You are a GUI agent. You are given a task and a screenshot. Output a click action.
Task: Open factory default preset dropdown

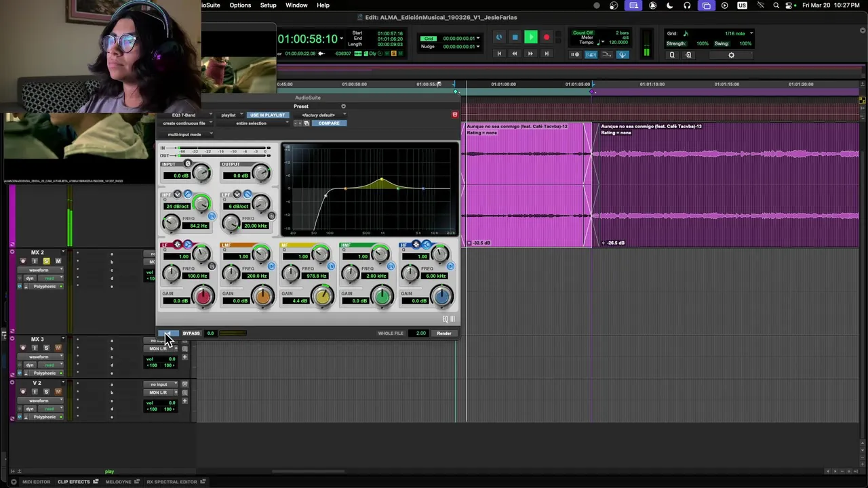(321, 115)
